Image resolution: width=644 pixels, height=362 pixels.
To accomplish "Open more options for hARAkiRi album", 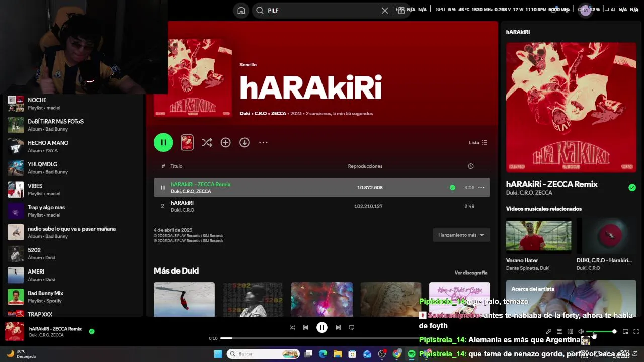I will click(x=263, y=142).
